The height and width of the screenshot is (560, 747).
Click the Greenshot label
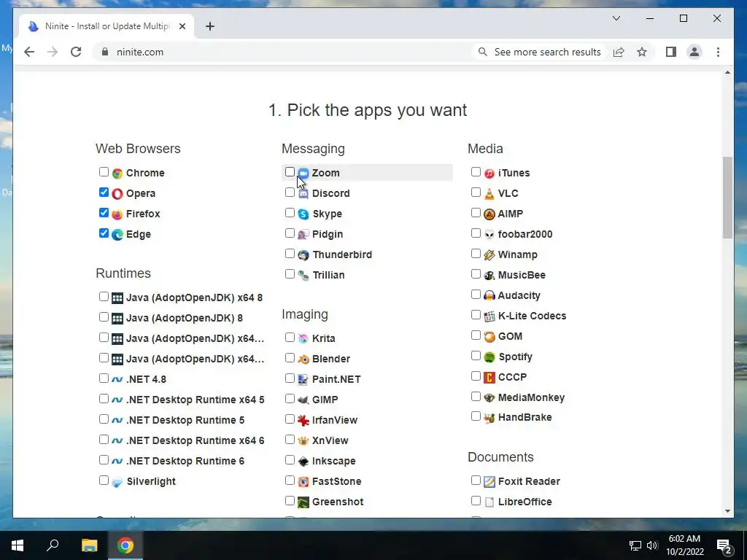coord(338,502)
